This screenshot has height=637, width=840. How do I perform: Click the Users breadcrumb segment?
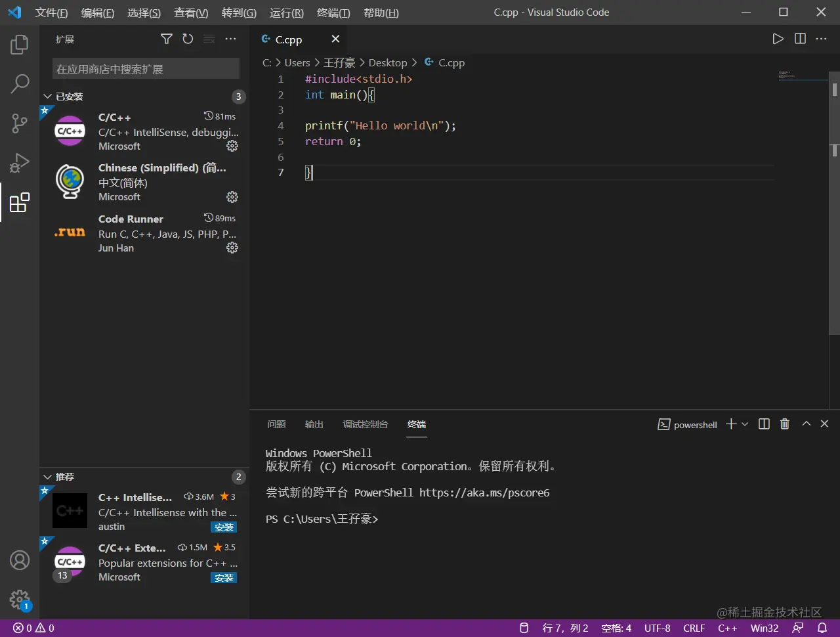click(x=297, y=62)
